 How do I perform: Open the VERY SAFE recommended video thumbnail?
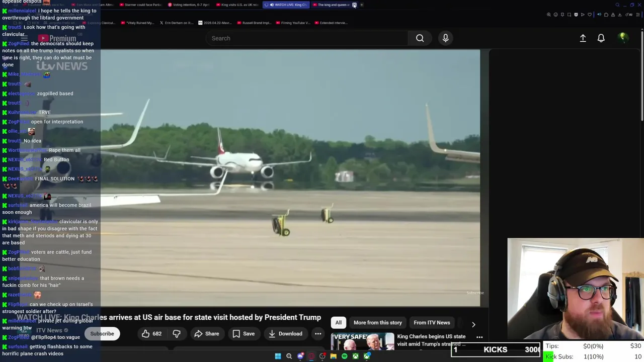[362, 341]
